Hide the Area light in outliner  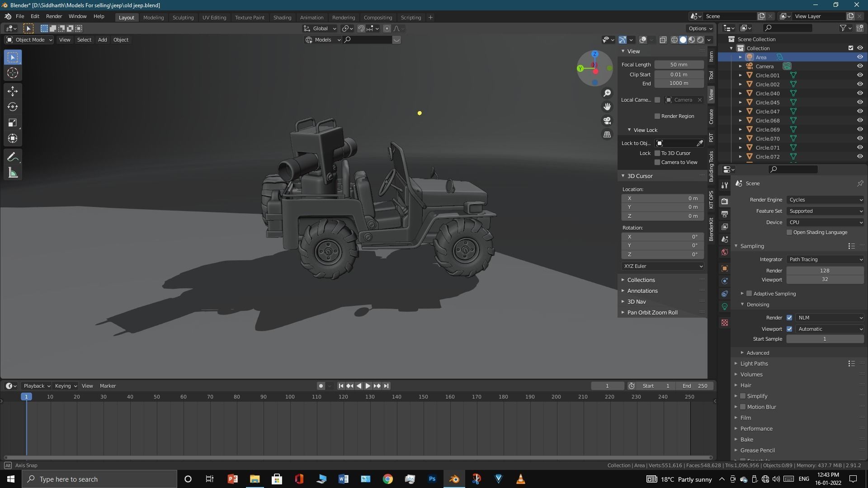860,57
